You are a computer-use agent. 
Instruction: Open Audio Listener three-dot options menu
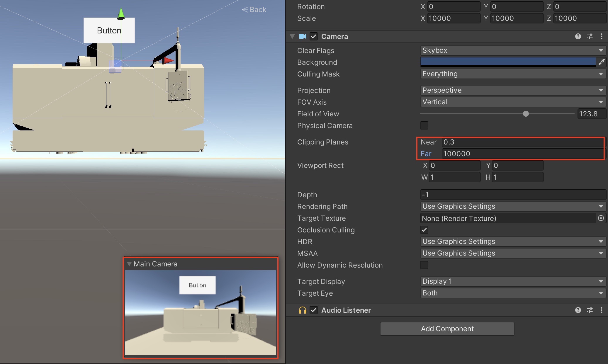[x=601, y=310]
